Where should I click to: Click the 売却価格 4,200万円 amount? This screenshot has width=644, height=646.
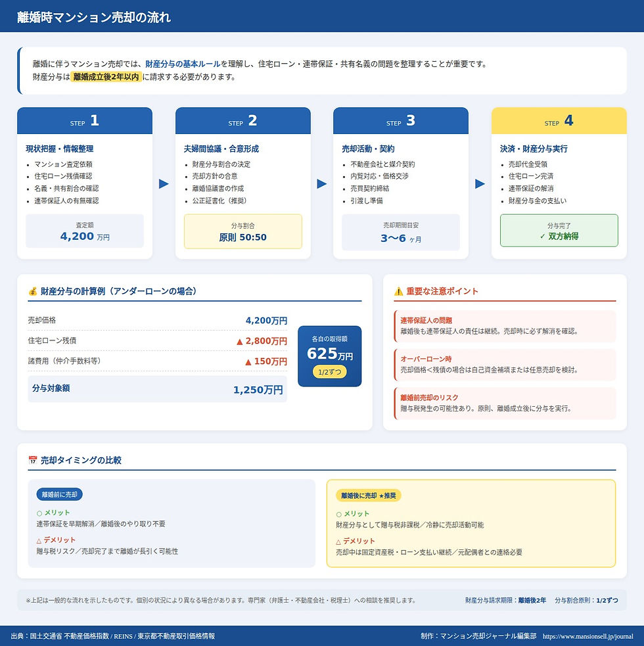pos(267,321)
